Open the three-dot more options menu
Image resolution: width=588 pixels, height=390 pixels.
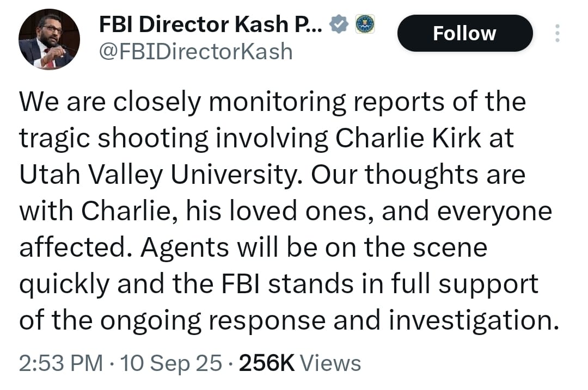(556, 34)
